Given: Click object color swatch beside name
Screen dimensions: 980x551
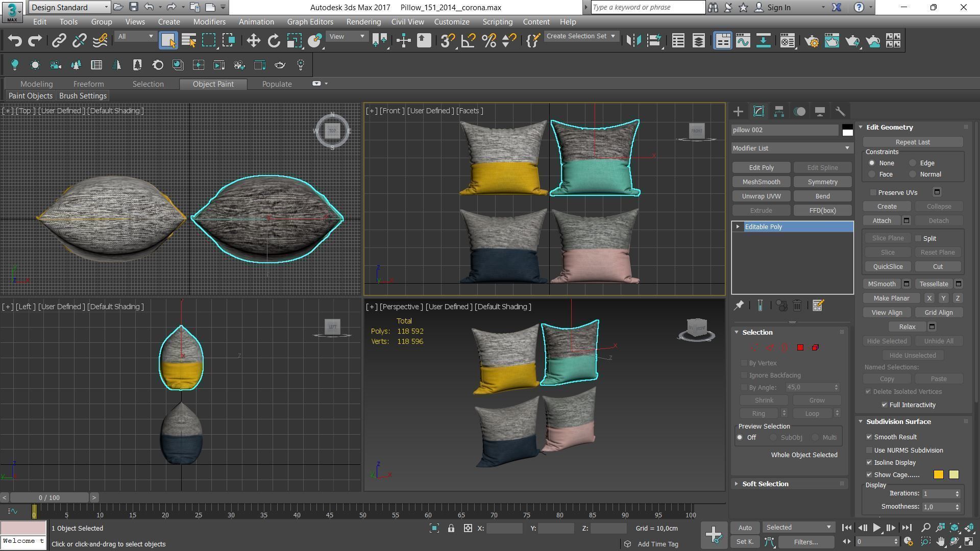Looking at the screenshot, I should [x=847, y=130].
